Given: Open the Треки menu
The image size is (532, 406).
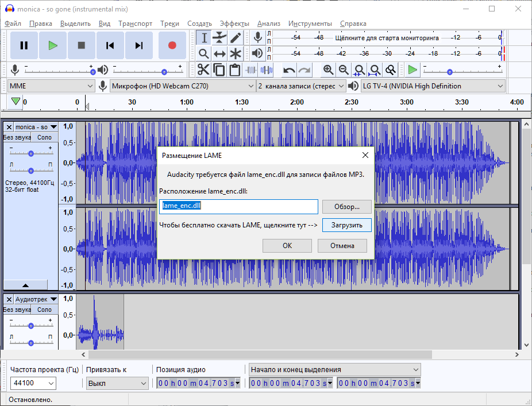Looking at the screenshot, I should click(169, 24).
